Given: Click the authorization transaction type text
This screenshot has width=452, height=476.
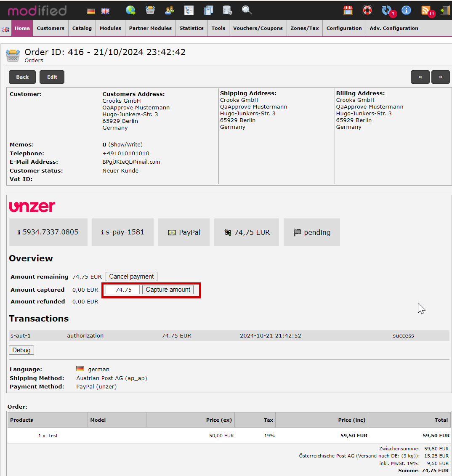Looking at the screenshot, I should (85, 335).
